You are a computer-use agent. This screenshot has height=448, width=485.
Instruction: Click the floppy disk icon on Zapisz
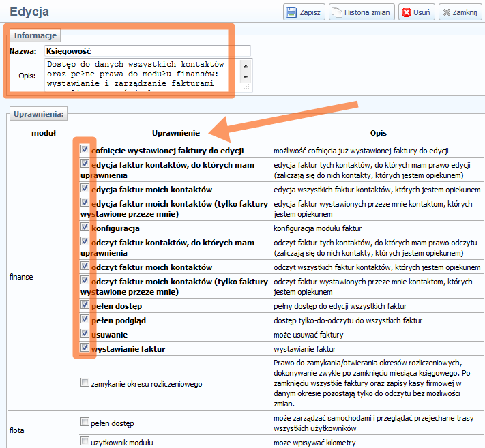coord(291,12)
